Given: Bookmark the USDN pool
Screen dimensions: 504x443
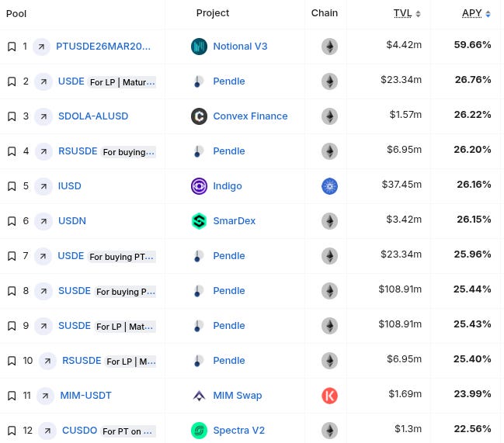Looking at the screenshot, I should click(12, 221).
